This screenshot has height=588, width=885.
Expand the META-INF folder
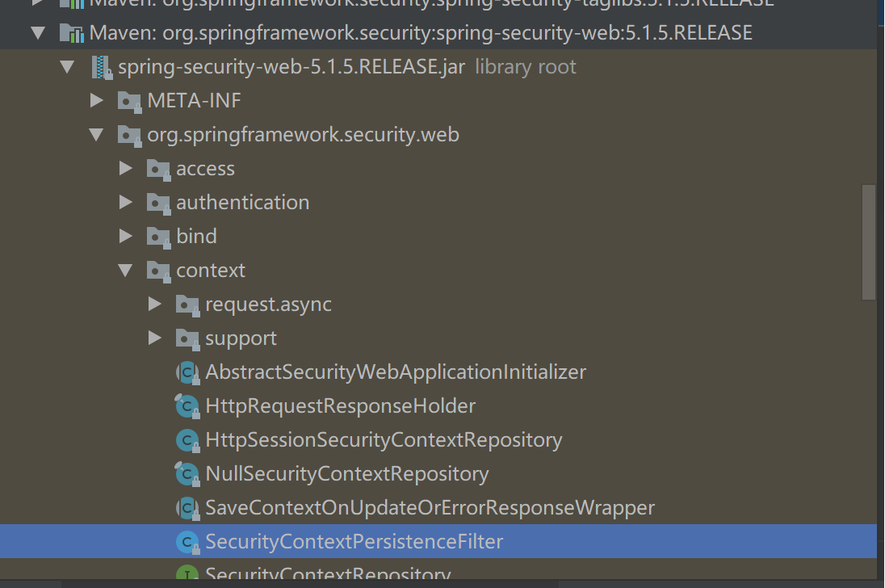(x=97, y=100)
